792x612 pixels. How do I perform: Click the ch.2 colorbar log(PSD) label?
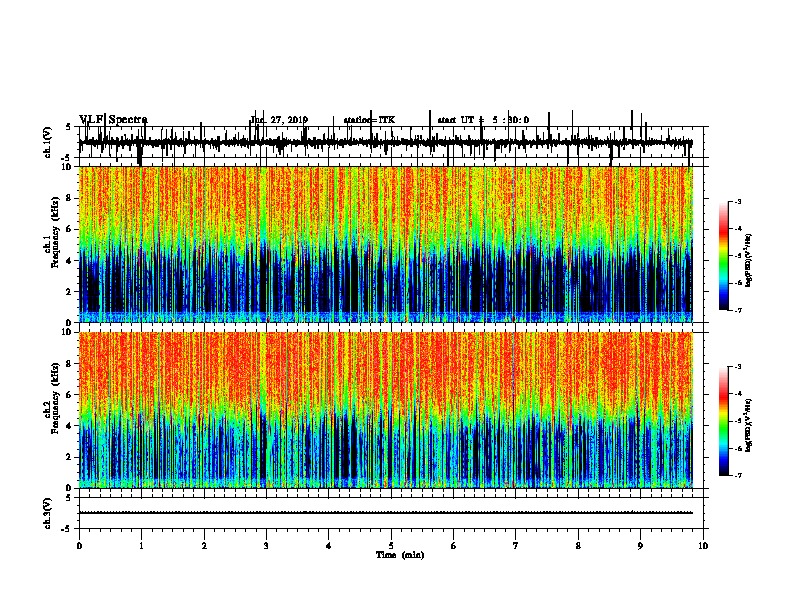point(748,425)
